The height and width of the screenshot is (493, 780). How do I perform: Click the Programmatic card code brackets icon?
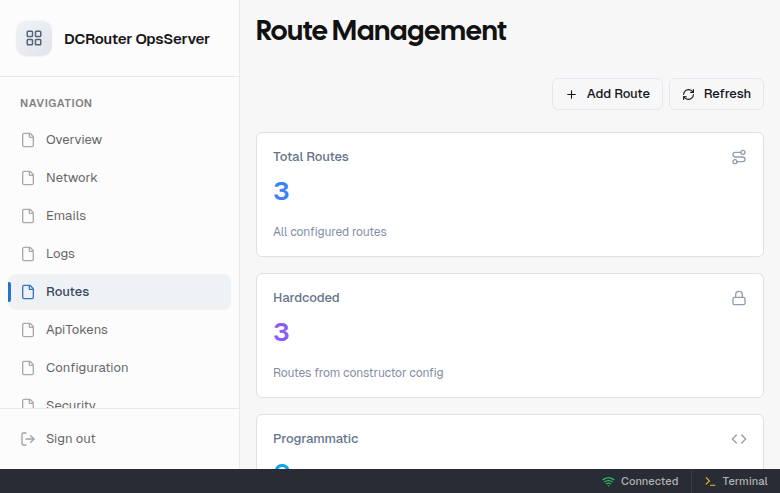point(738,439)
